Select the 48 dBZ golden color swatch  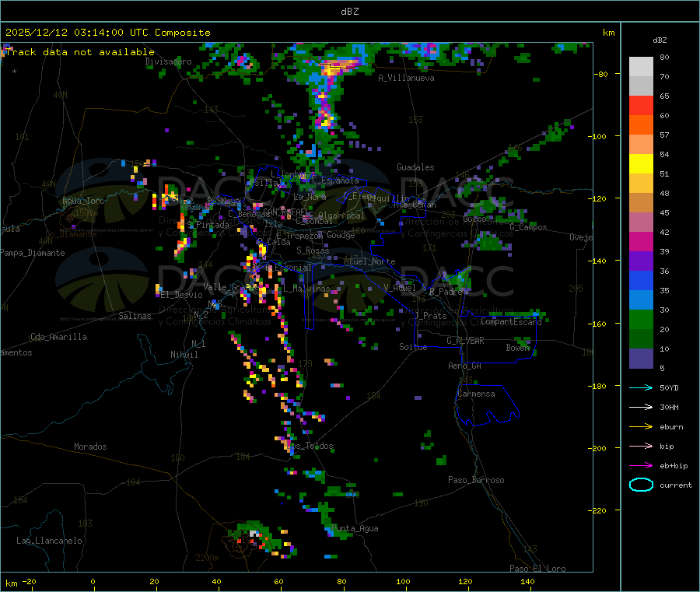(x=641, y=184)
